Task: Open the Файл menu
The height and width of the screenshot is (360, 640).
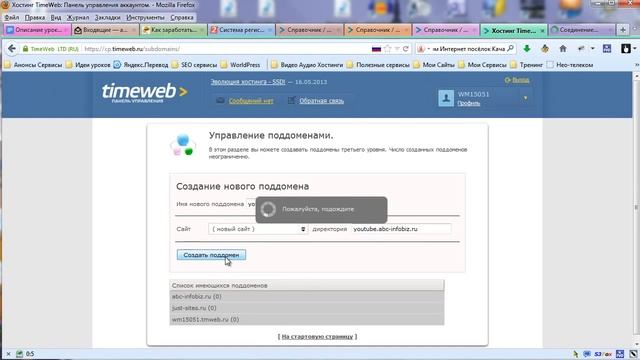Action: tap(12, 18)
